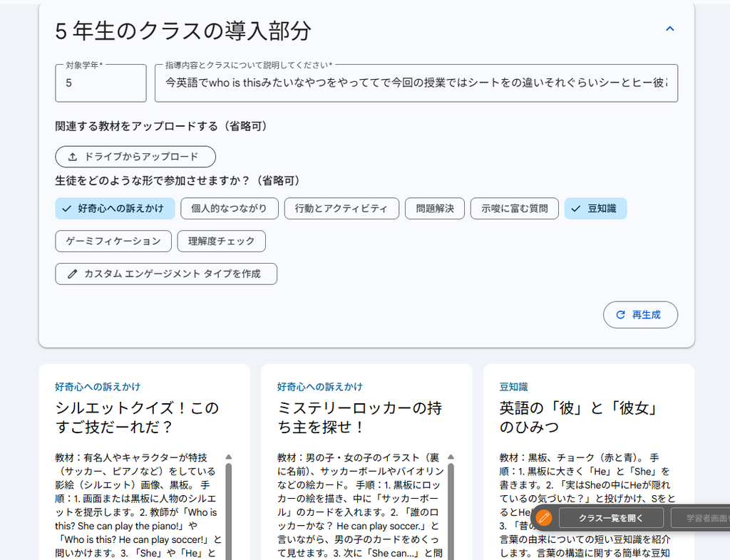Open the シルエットクイズ card title

[x=137, y=418]
